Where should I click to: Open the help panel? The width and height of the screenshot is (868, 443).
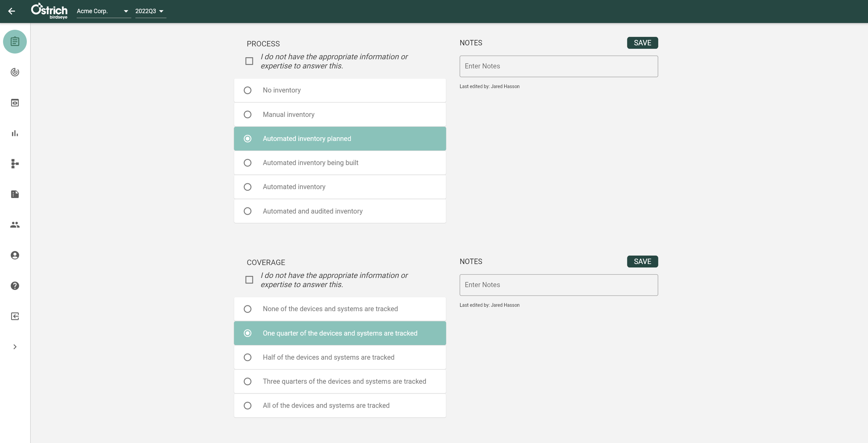15,286
